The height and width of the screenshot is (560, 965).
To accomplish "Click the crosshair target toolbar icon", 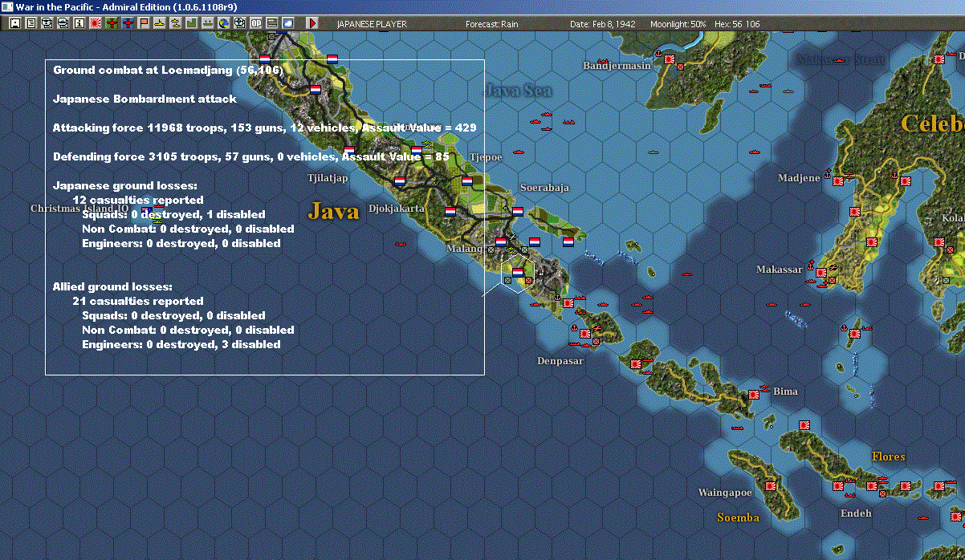I will click(239, 23).
